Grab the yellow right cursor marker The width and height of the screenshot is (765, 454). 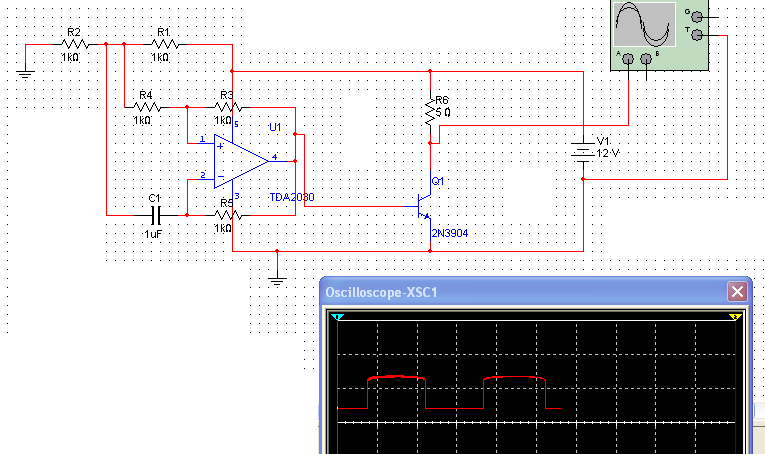click(x=735, y=317)
